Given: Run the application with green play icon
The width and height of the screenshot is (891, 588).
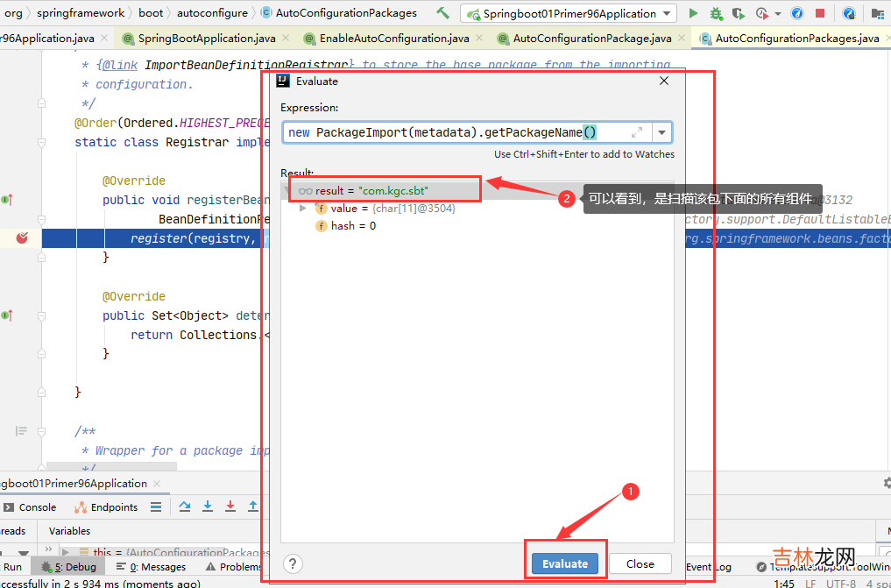Looking at the screenshot, I should (x=694, y=13).
